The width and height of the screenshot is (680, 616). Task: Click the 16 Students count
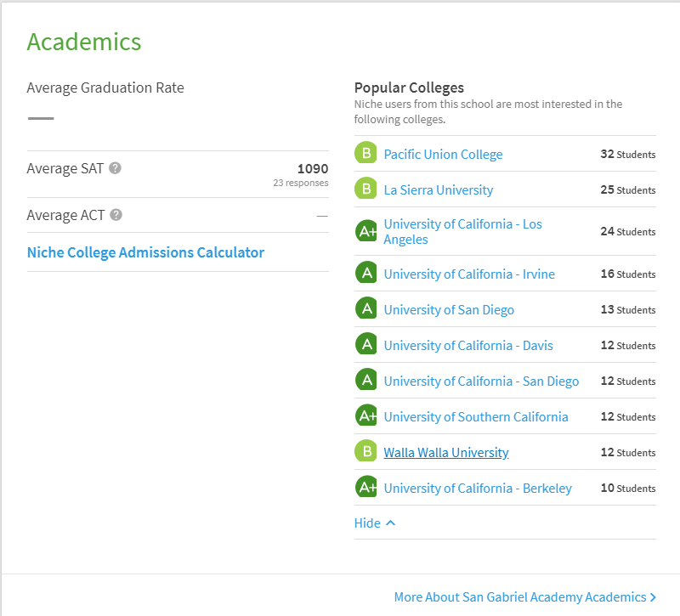(x=628, y=274)
